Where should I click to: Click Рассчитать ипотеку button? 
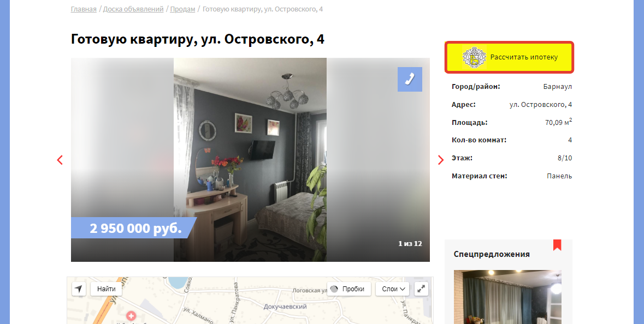[x=509, y=57]
